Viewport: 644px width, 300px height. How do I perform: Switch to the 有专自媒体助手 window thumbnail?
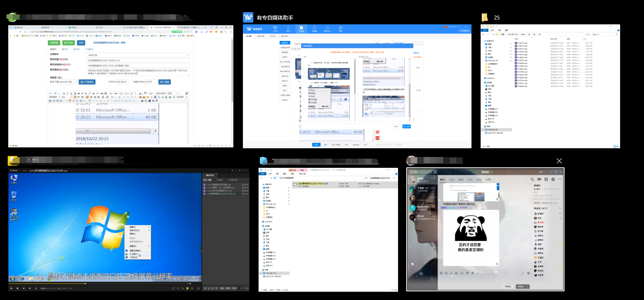(357, 87)
